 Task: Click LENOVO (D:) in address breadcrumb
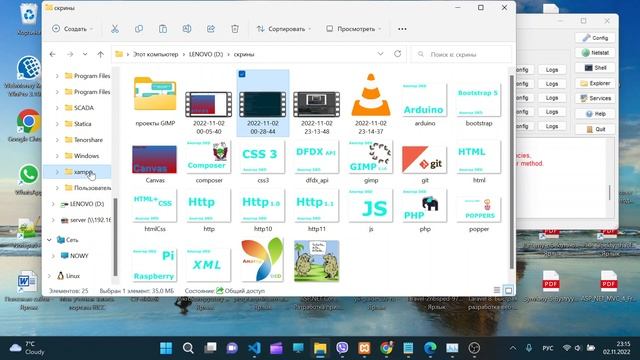click(x=206, y=54)
